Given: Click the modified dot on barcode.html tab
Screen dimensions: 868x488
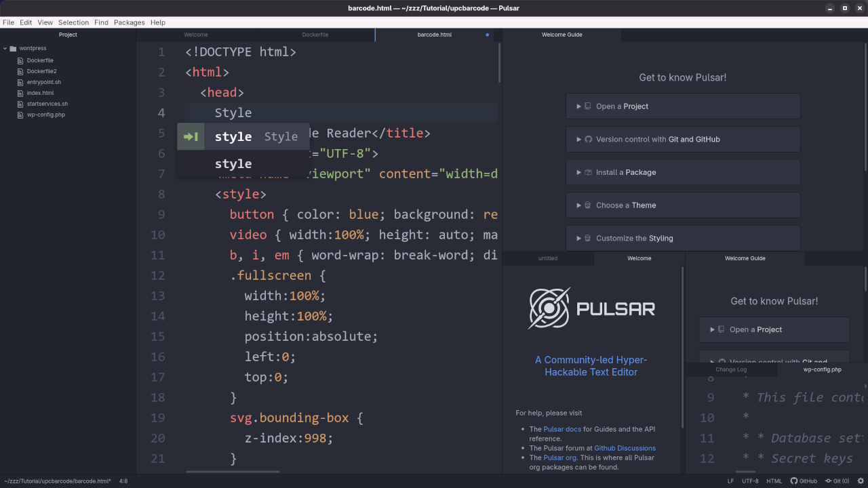Looking at the screenshot, I should (x=487, y=35).
